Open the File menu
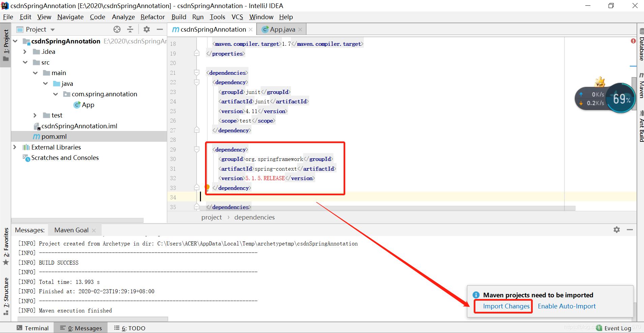Screen dimensions: 644x333 [8, 17]
